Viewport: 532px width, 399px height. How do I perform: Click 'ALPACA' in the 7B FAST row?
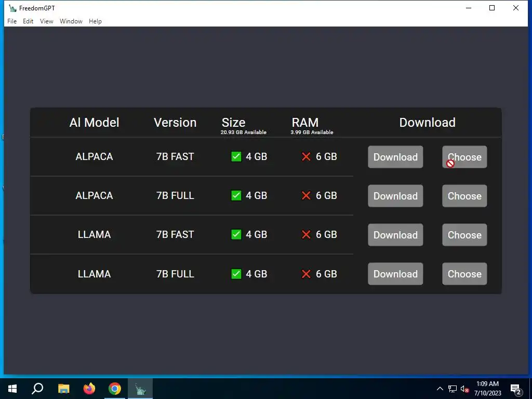click(x=95, y=156)
